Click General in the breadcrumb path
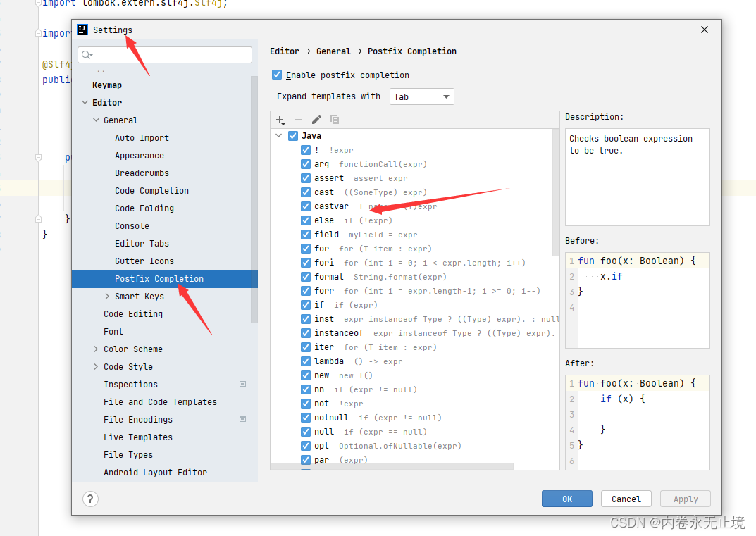756x536 pixels. [x=334, y=51]
